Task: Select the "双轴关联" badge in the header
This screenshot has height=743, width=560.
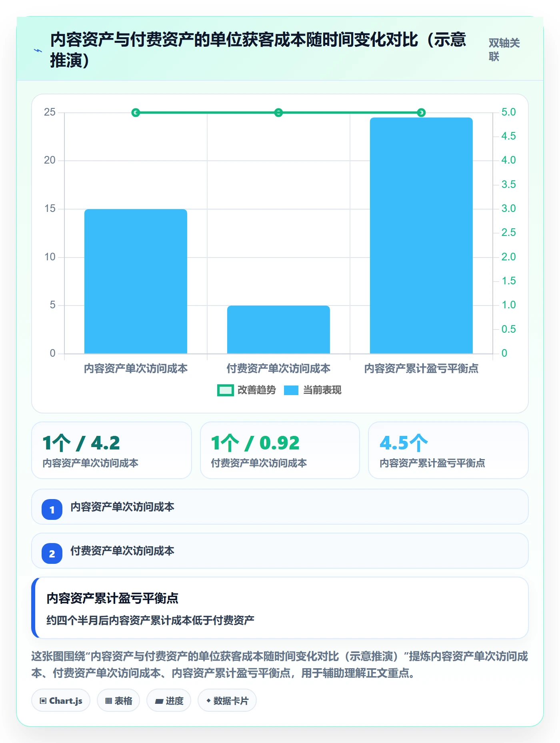Action: [504, 50]
